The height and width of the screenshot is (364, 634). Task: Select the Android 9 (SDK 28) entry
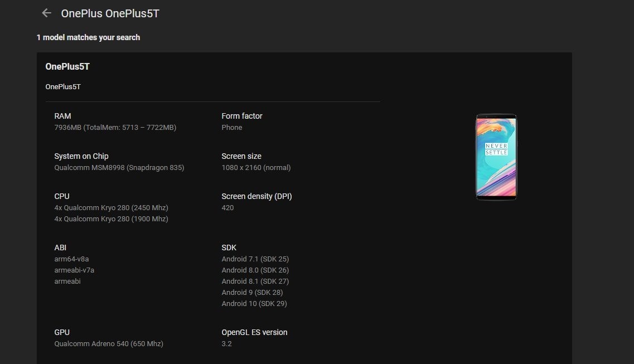pos(252,292)
